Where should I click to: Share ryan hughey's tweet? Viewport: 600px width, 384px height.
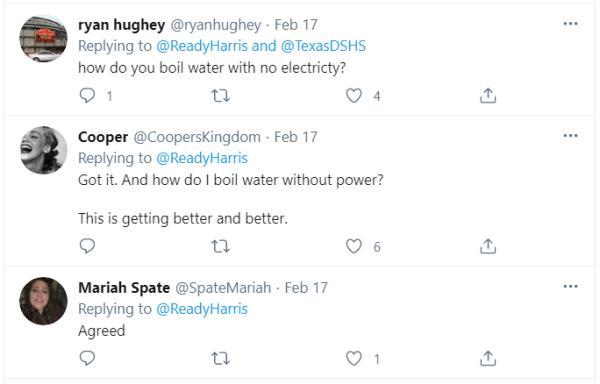[x=488, y=95]
